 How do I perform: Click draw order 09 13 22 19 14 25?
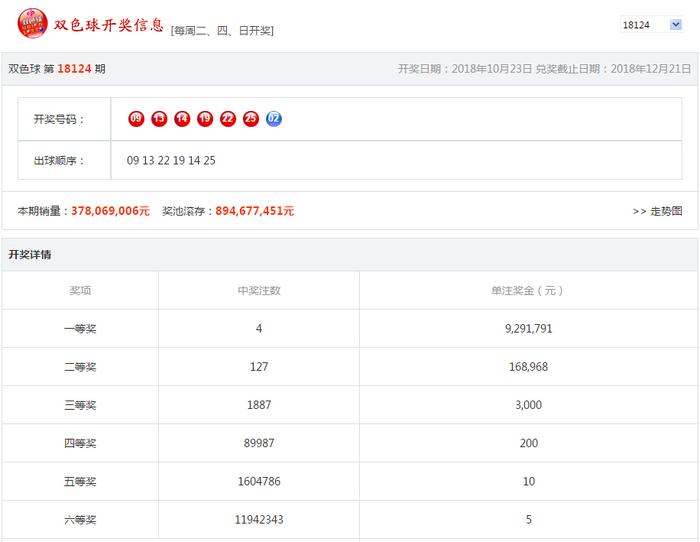tap(171, 160)
